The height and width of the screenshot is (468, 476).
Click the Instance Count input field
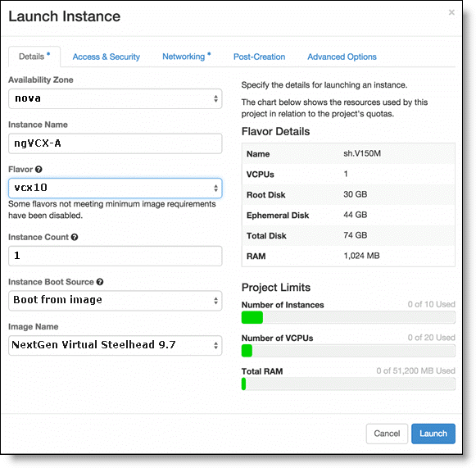click(x=115, y=256)
